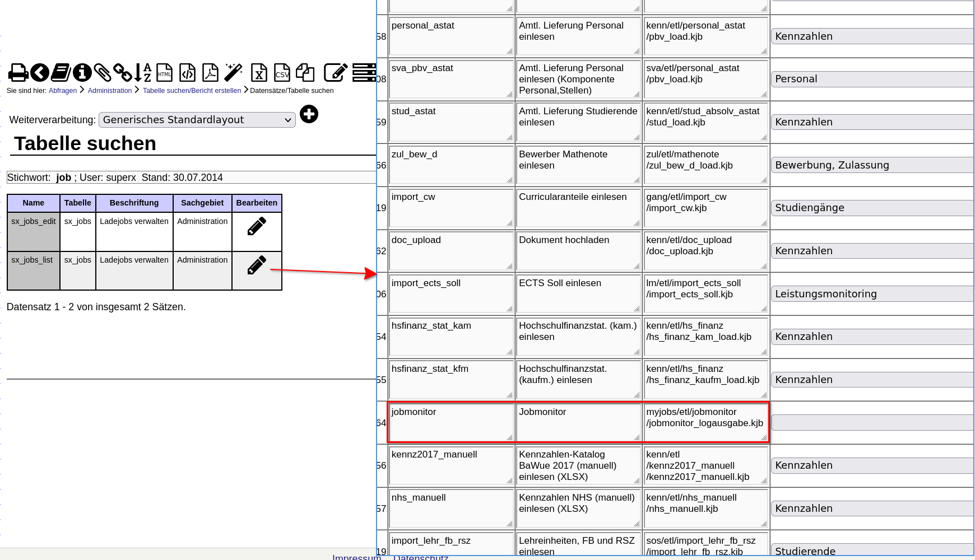Export as PDF using the PDF icon

pyautogui.click(x=210, y=73)
